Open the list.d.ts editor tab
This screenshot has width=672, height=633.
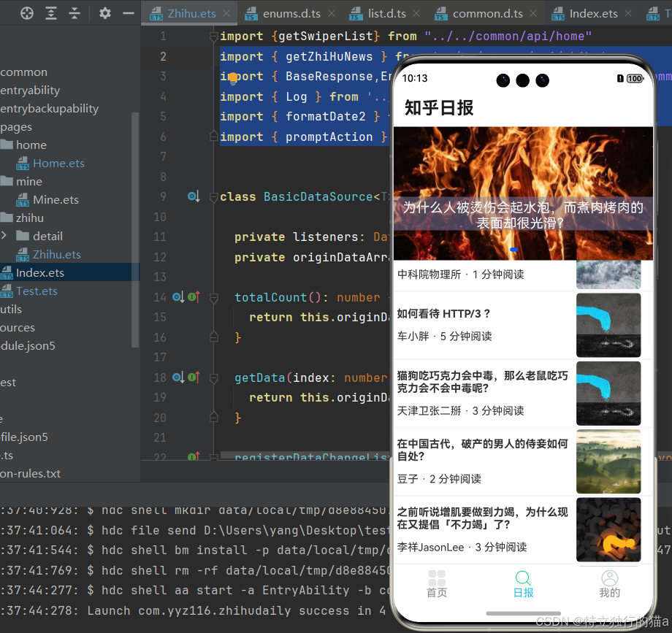(386, 14)
